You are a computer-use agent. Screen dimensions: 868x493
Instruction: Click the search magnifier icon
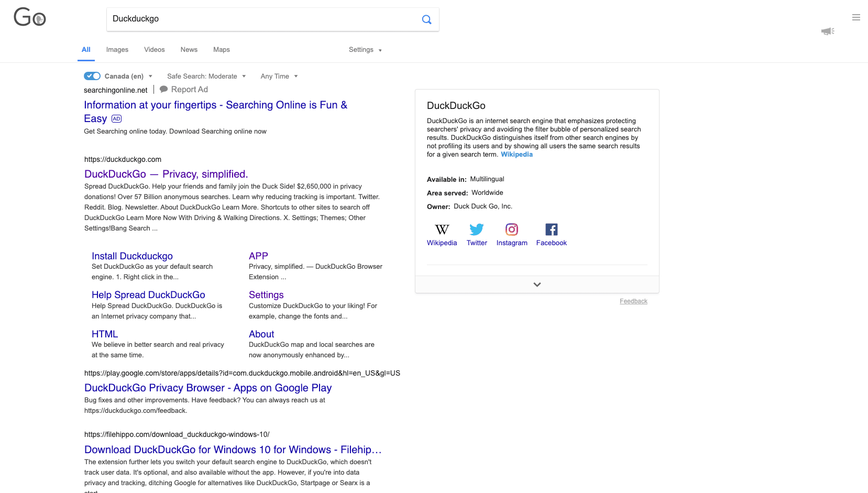(426, 19)
